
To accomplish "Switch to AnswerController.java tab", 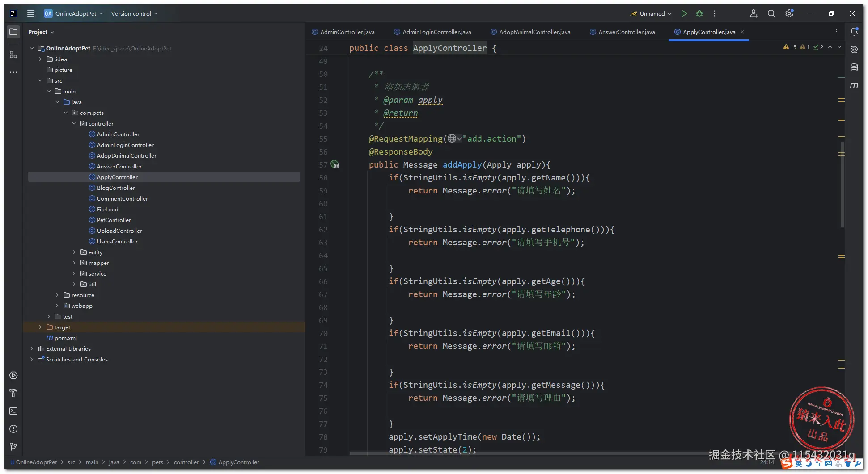I will 622,32.
